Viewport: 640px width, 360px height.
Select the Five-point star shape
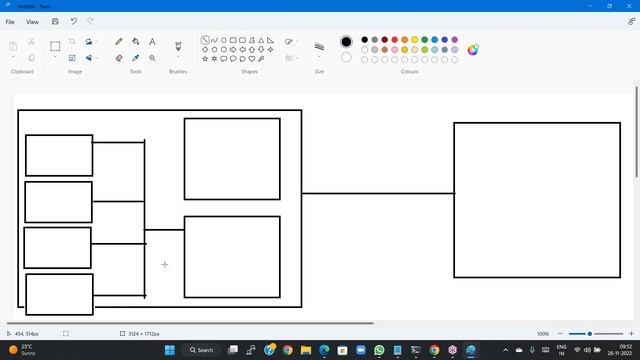(205, 59)
